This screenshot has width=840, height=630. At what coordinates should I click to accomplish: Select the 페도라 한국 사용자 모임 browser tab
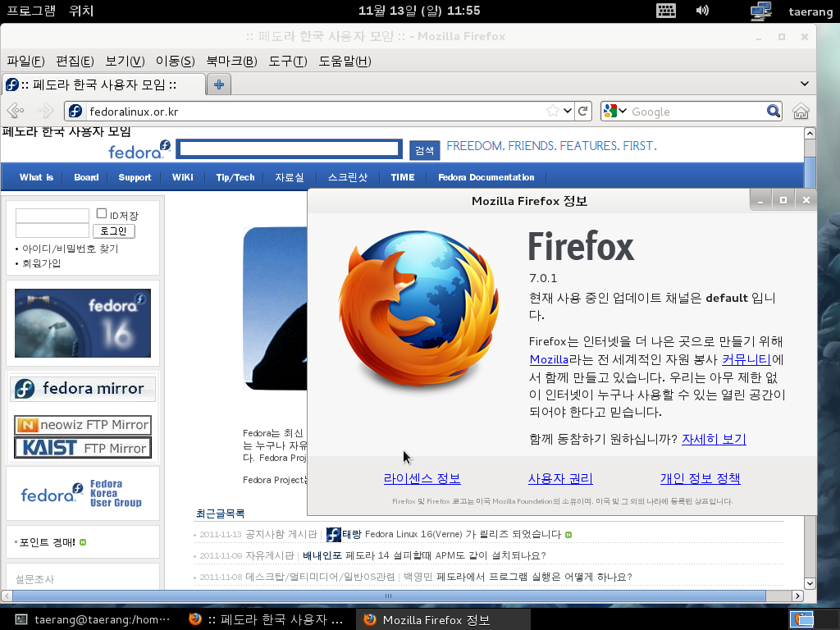(104, 84)
